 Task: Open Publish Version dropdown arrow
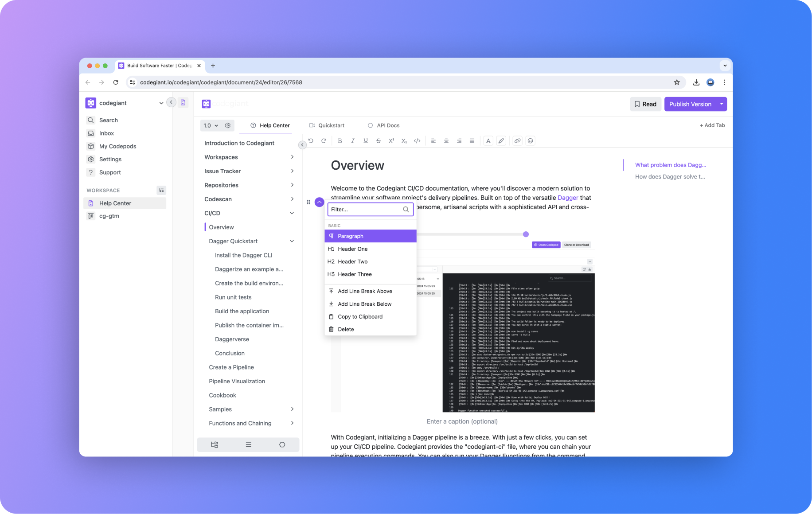point(722,104)
